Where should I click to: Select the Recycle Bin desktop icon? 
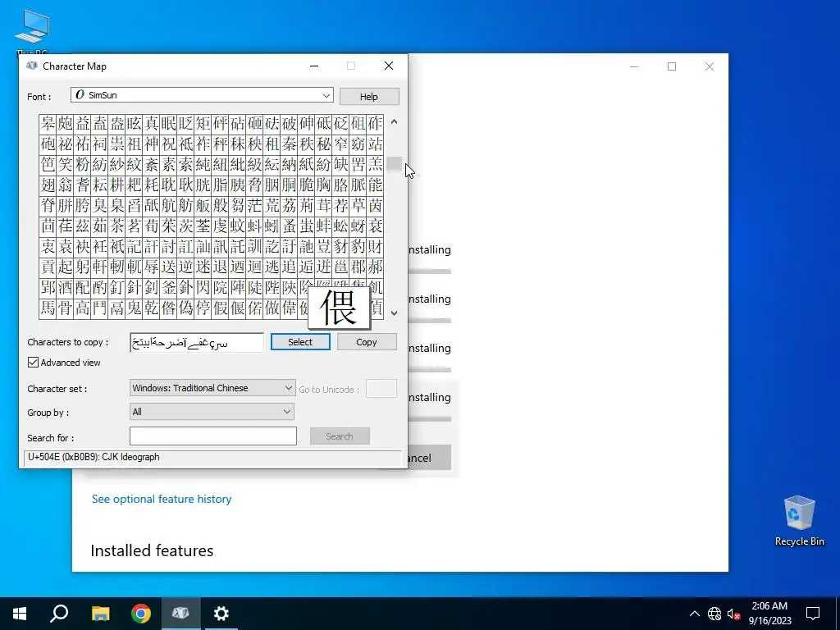point(799,520)
